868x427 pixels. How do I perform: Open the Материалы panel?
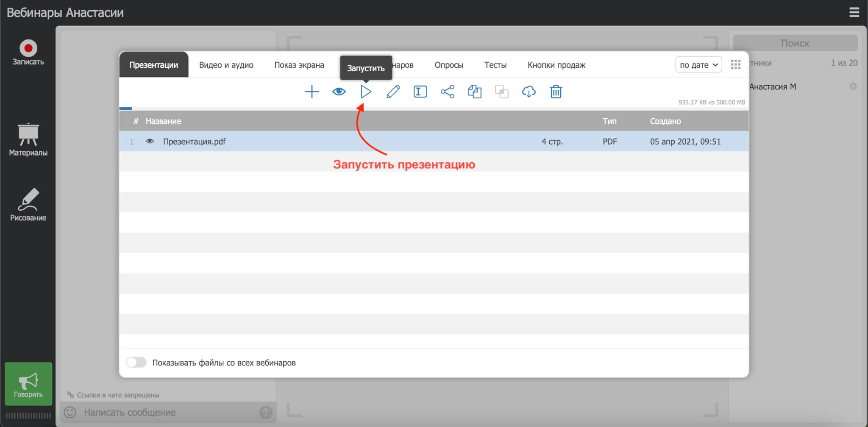click(28, 140)
